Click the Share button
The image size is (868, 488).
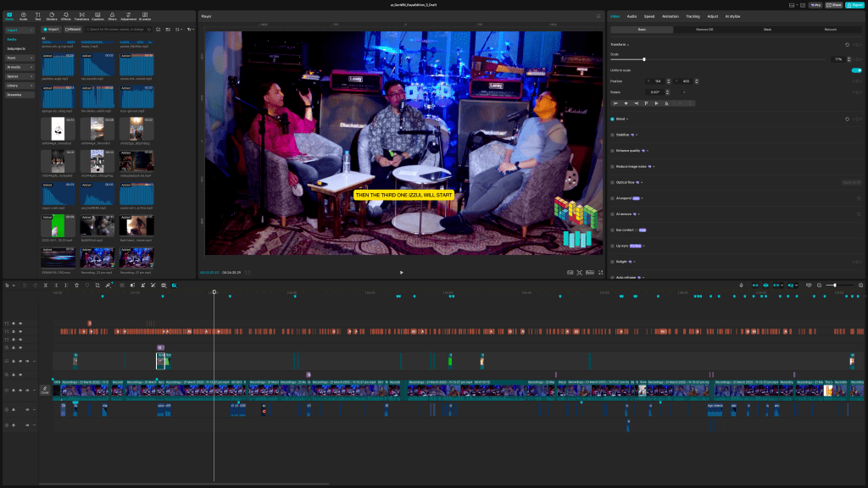click(x=832, y=4)
